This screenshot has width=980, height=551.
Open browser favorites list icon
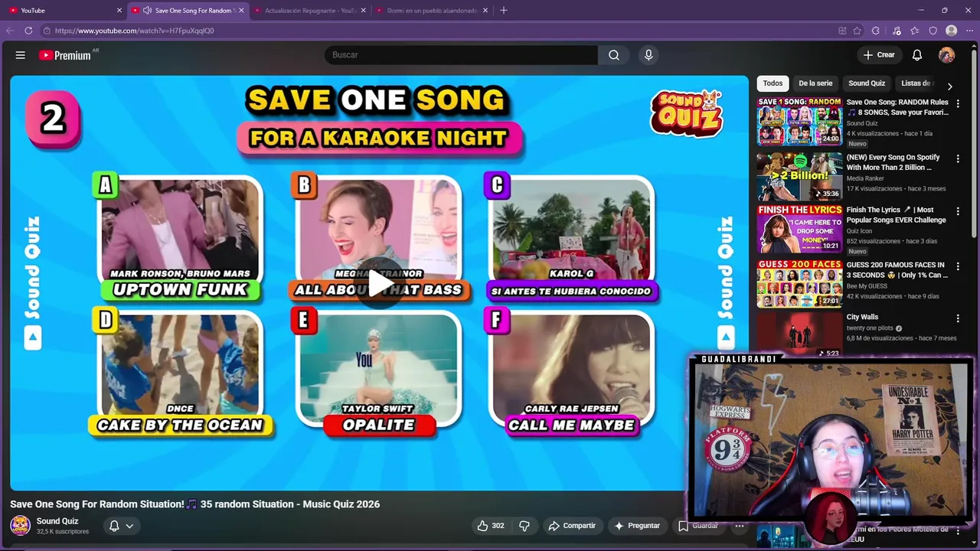915,31
